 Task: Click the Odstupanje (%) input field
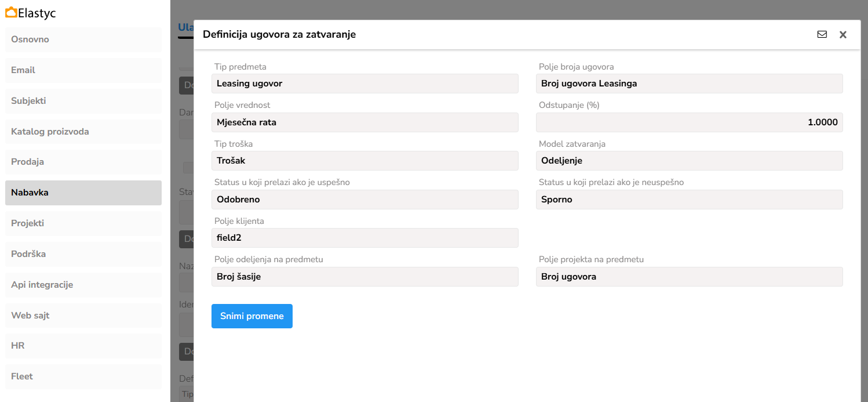(x=689, y=122)
